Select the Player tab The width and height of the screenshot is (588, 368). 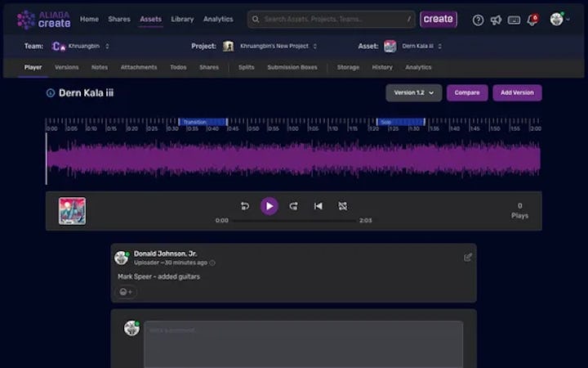(x=33, y=67)
